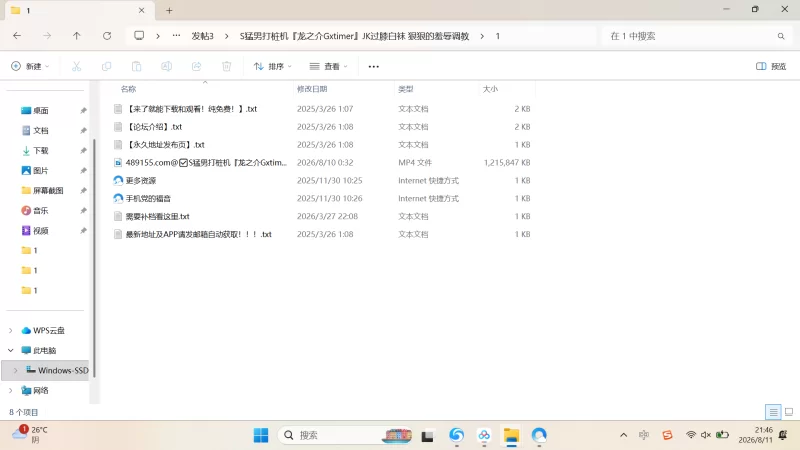The height and width of the screenshot is (450, 800).
Task: Click the search magnifier icon
Action: coord(781,36)
